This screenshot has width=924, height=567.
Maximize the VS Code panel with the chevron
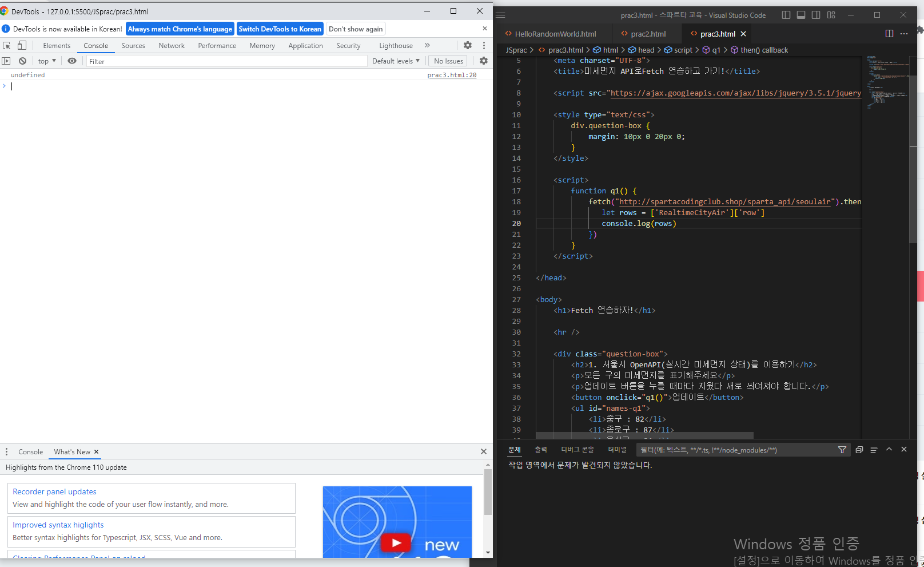(889, 450)
